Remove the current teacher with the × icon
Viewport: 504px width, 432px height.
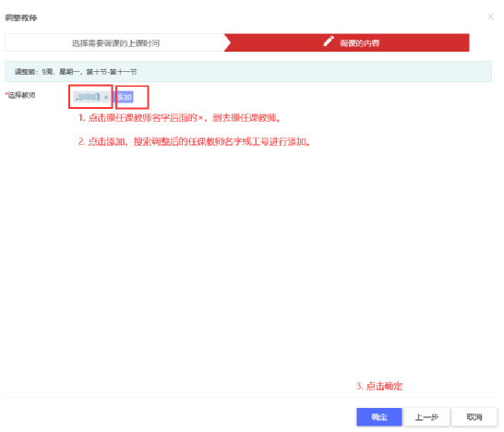(x=106, y=97)
